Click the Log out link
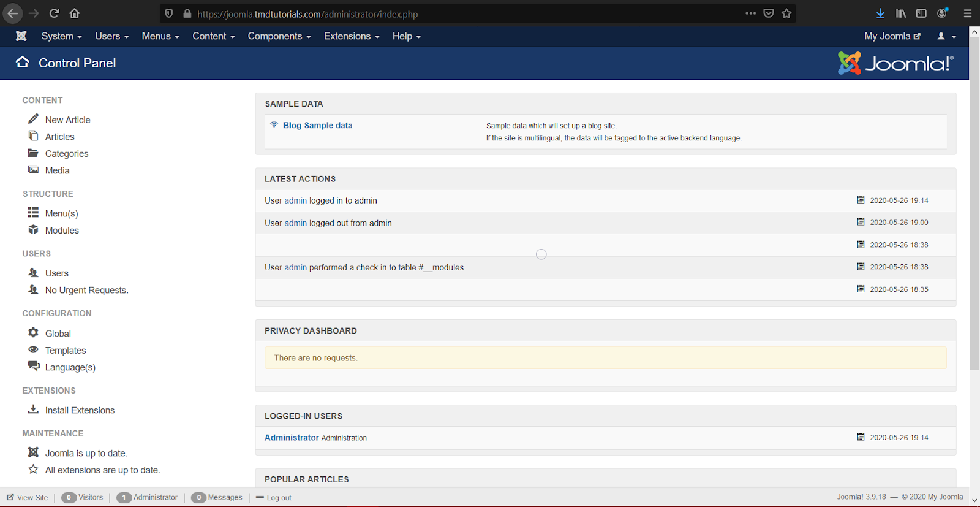Screen dimensions: 980x507 [x=279, y=498]
